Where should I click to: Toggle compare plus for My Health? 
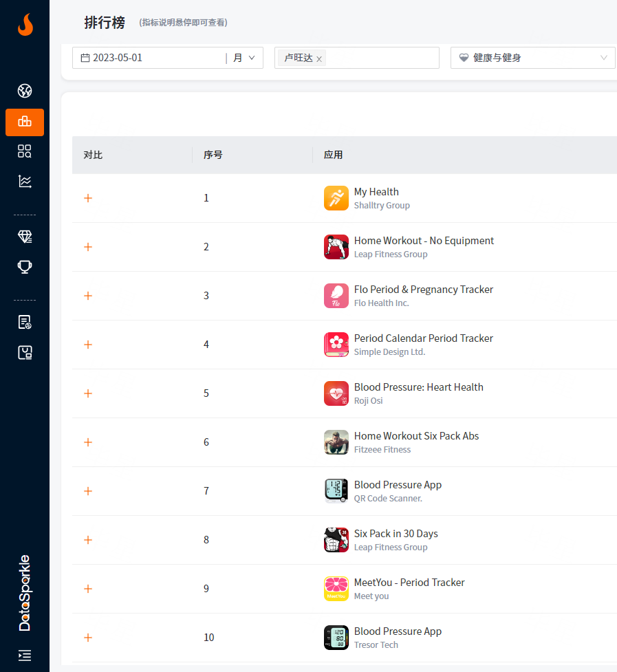tap(88, 198)
